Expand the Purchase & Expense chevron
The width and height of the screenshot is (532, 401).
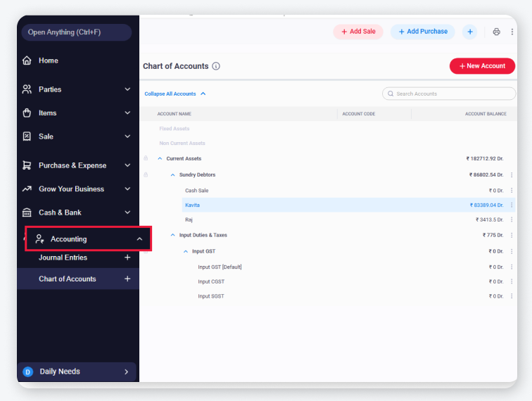127,165
